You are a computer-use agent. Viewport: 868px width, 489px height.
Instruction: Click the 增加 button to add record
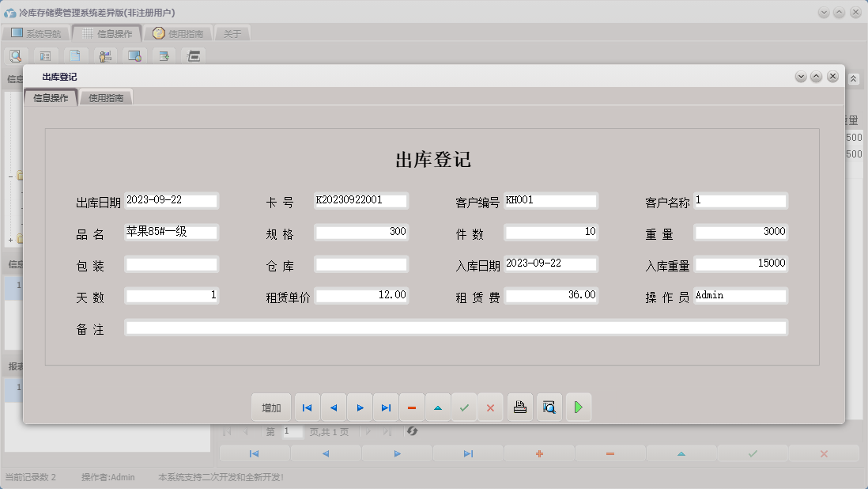click(x=271, y=407)
